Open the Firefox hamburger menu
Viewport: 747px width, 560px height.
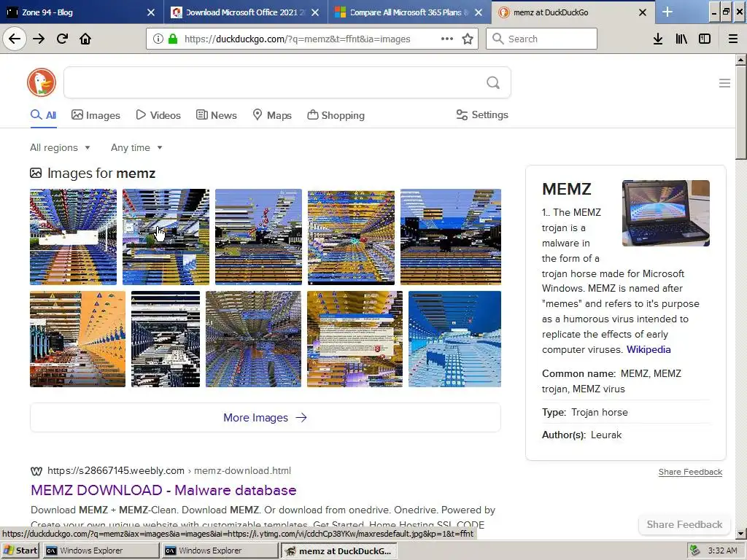click(733, 39)
